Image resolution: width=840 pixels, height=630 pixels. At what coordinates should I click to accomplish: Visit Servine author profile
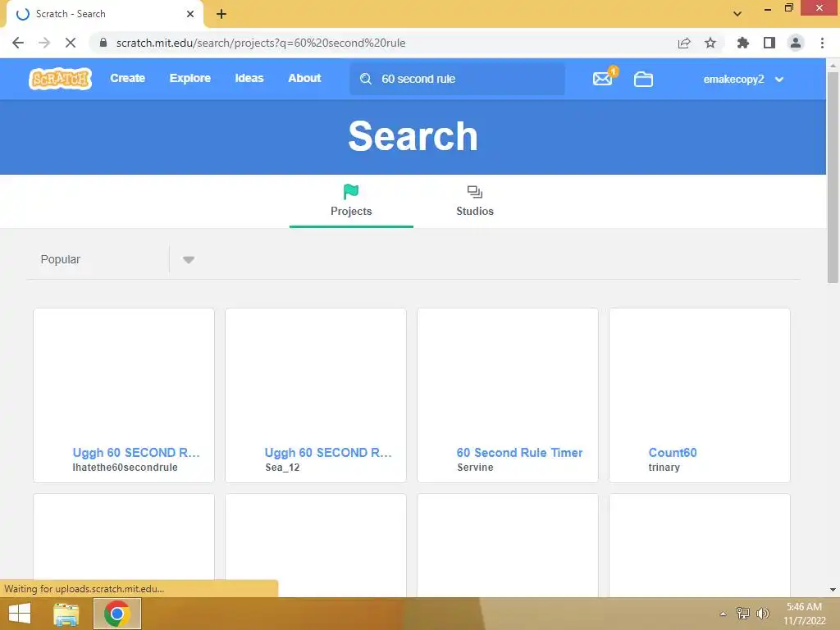pos(475,467)
